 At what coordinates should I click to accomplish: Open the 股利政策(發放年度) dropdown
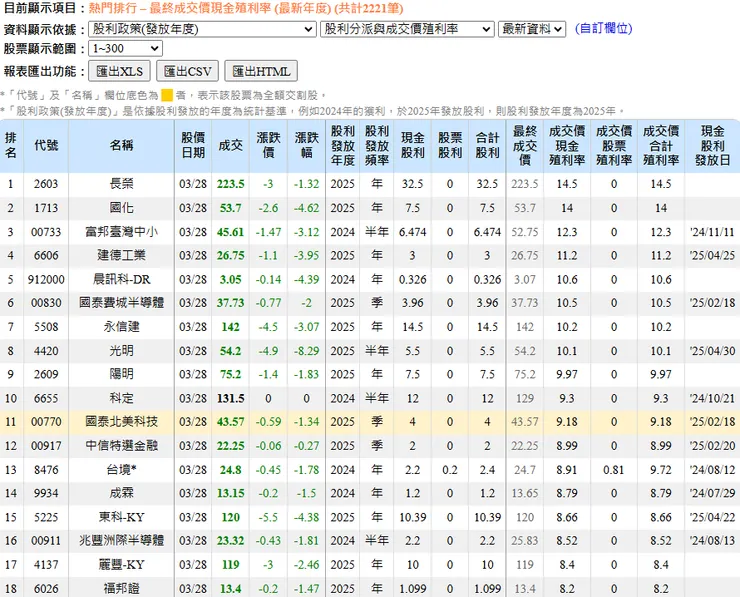[202, 29]
